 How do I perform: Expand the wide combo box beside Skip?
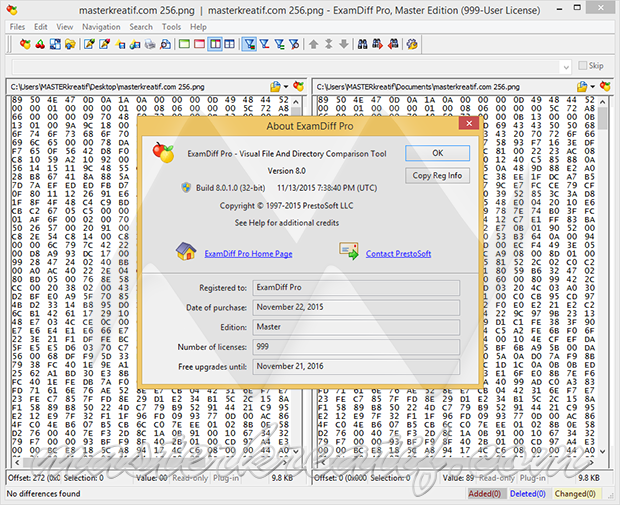566,67
